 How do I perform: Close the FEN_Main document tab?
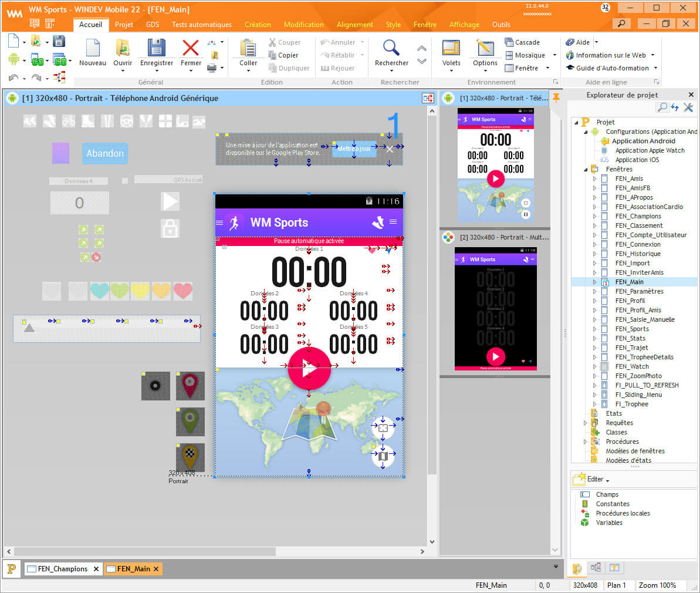tap(156, 569)
